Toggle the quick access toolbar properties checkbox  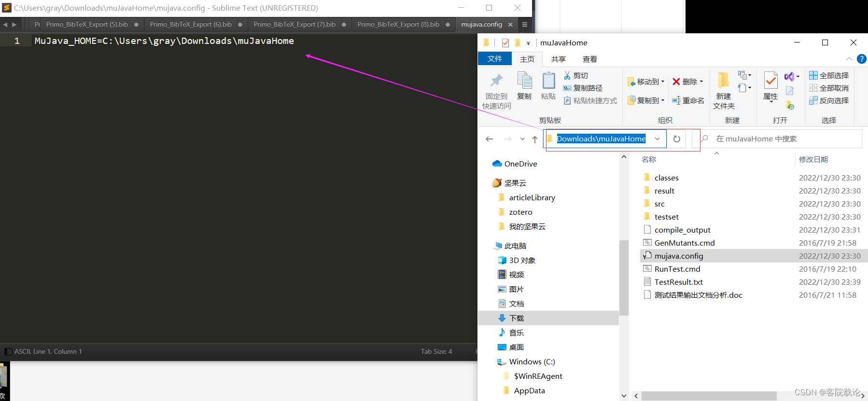505,42
